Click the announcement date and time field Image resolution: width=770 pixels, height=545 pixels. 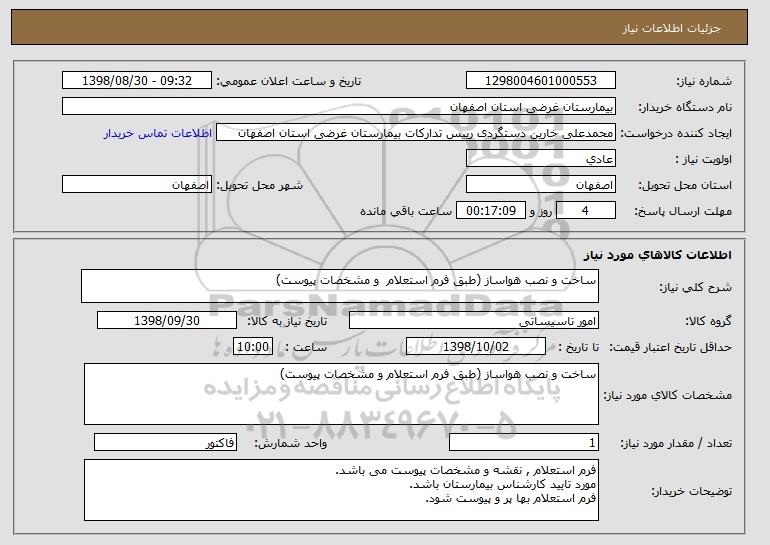(137, 81)
